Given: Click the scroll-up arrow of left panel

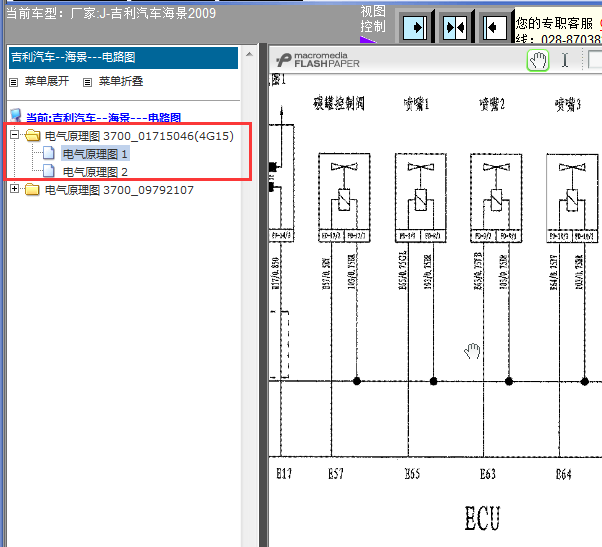Looking at the screenshot, I should point(249,54).
